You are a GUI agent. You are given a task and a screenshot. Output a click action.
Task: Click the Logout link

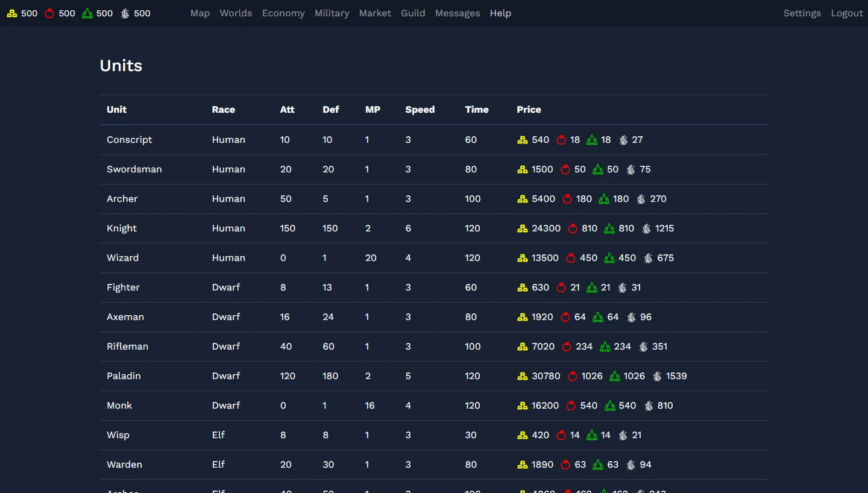click(847, 13)
